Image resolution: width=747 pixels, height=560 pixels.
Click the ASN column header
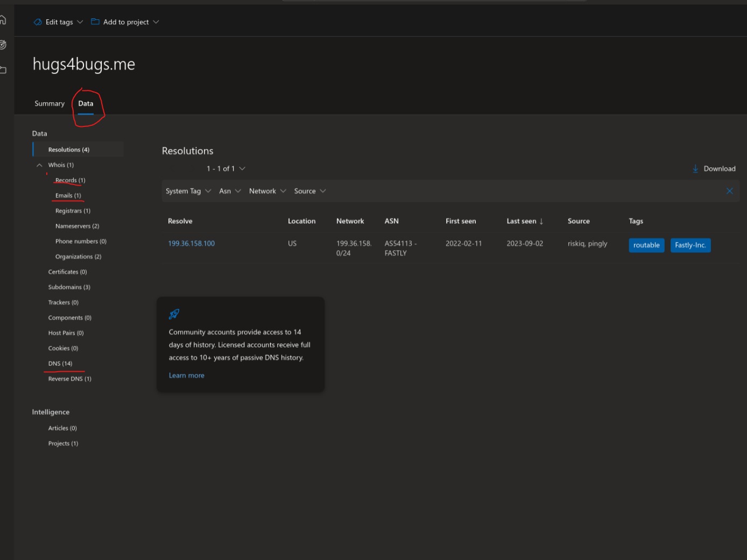391,221
